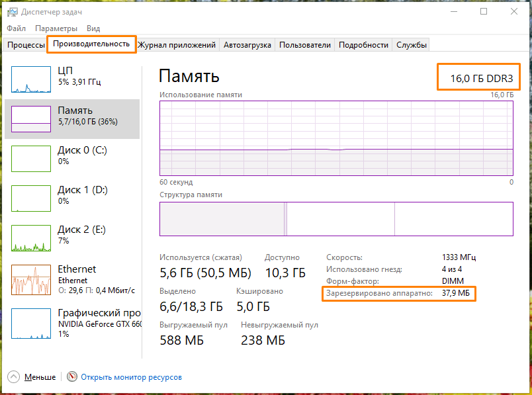Click the 'Память' heading

(189, 76)
